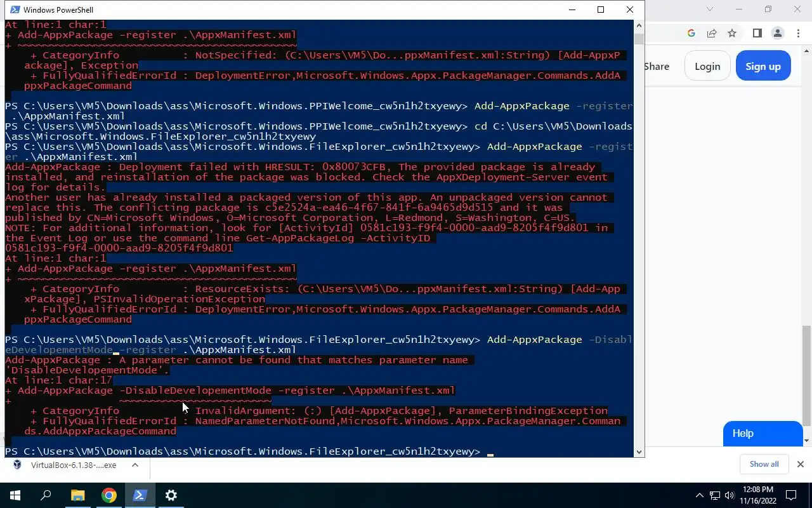812x508 pixels.
Task: Bookmark this page with the star icon
Action: (732, 33)
